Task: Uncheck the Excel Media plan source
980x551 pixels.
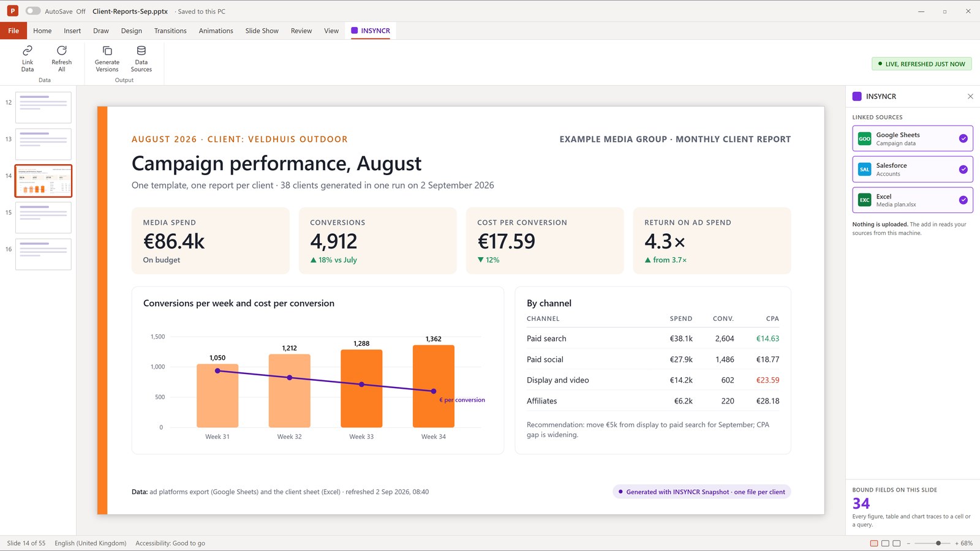Action: (963, 200)
